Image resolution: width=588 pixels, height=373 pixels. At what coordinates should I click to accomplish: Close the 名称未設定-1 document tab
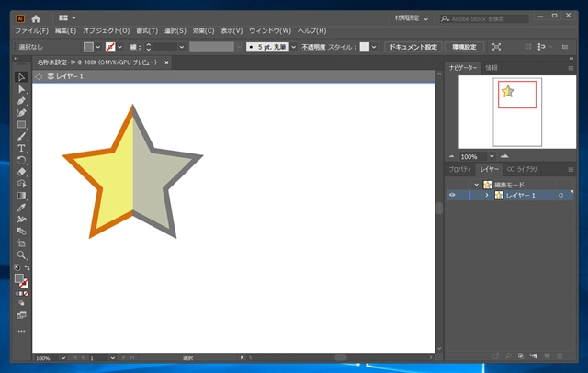click(x=166, y=62)
